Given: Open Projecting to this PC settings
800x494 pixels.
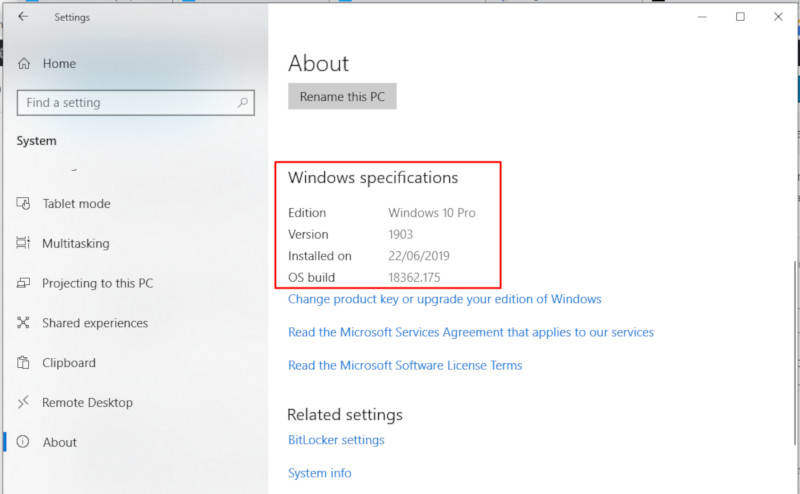Looking at the screenshot, I should [97, 283].
